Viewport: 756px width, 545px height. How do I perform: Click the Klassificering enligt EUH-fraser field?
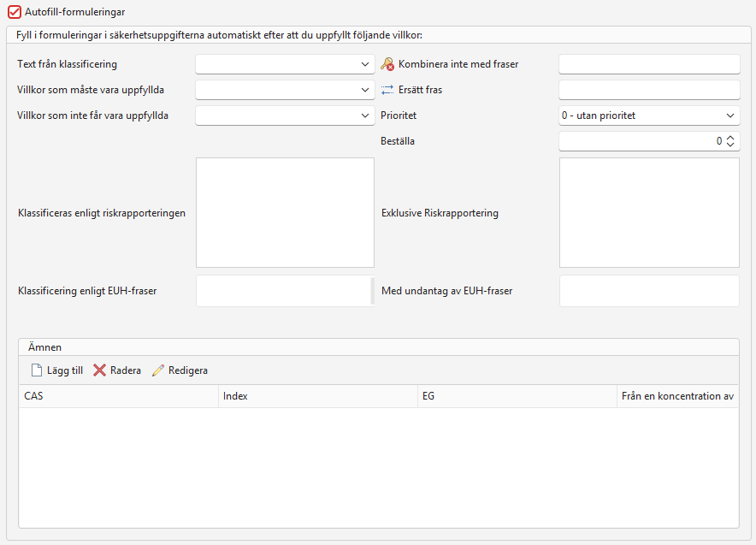(283, 291)
